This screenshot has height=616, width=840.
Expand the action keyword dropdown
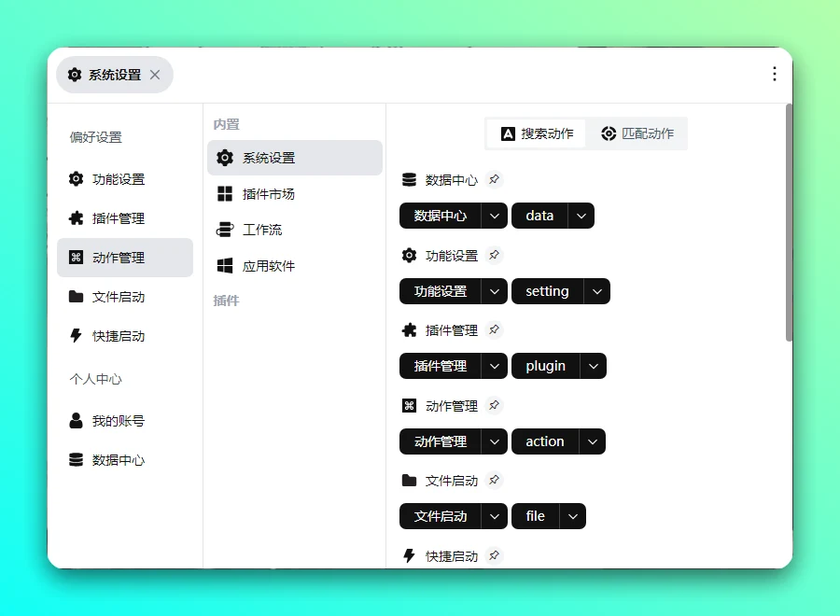(592, 441)
